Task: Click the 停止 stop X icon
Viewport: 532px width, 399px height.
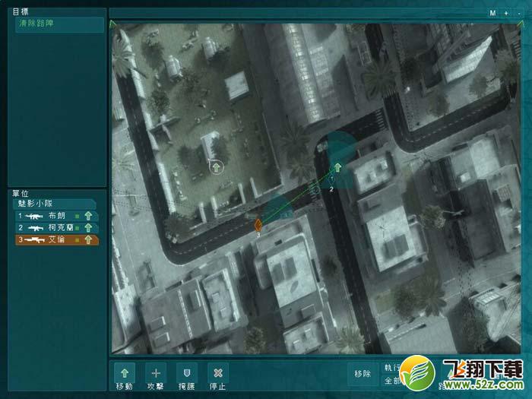Action: (x=218, y=373)
